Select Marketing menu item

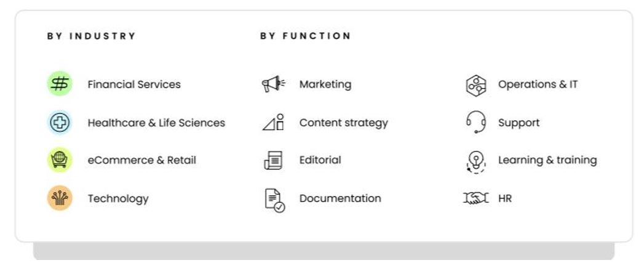pyautogui.click(x=325, y=84)
